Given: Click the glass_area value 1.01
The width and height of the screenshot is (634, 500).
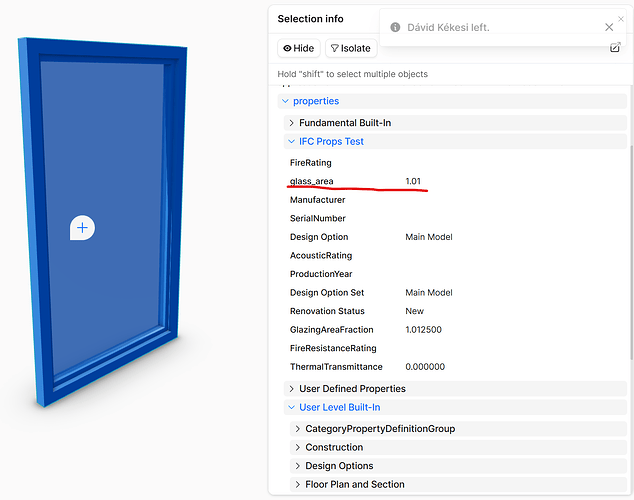Looking at the screenshot, I should point(413,181).
